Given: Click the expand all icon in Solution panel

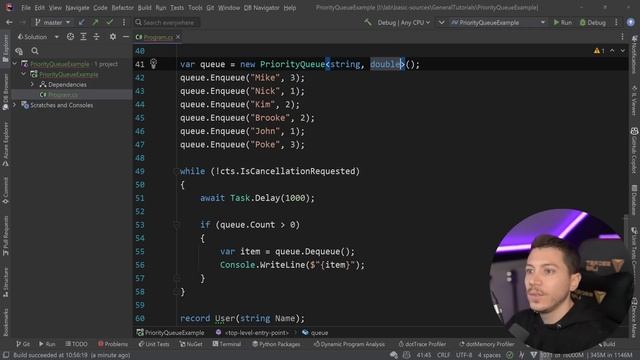Looking at the screenshot, I should click(x=83, y=37).
